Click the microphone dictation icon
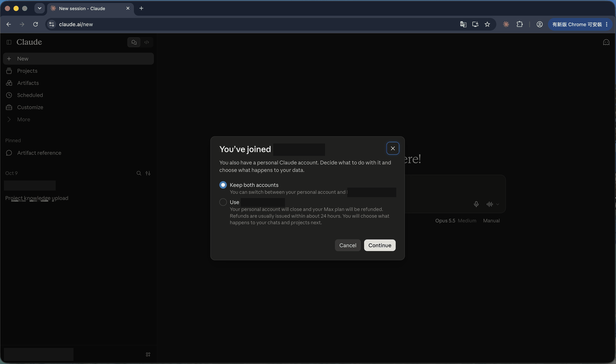Screen dimensions: 616x364 pos(476,204)
